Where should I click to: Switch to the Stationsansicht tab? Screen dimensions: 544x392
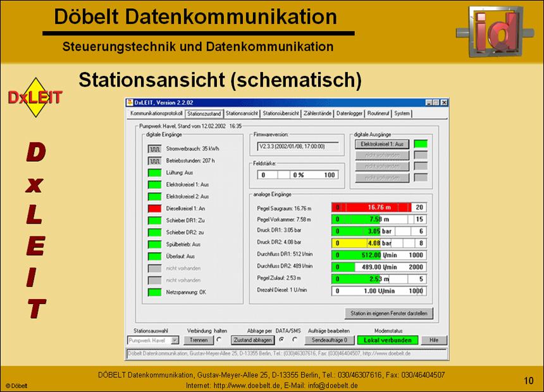click(242, 113)
